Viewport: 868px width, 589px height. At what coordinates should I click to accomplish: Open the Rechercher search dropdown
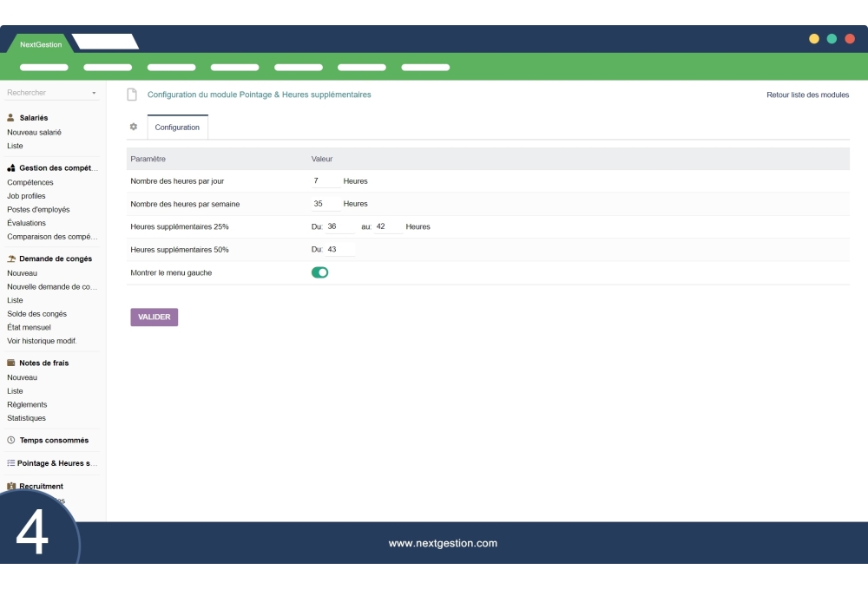pos(94,92)
